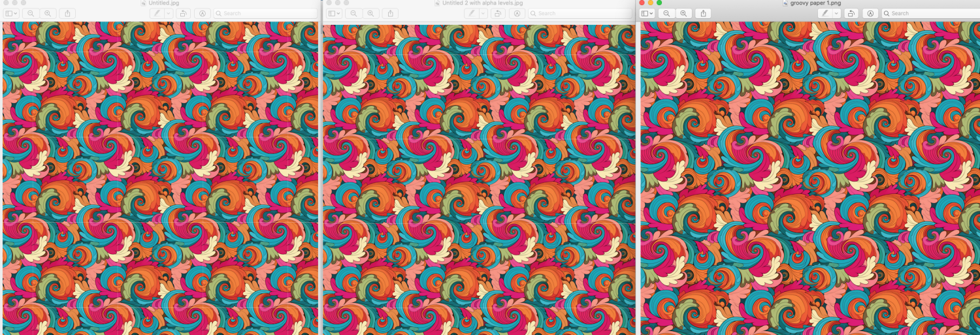Screen dimensions: 980x335
Task: Open sidebar view menu in groovy paper 1 window
Action: coord(647,13)
